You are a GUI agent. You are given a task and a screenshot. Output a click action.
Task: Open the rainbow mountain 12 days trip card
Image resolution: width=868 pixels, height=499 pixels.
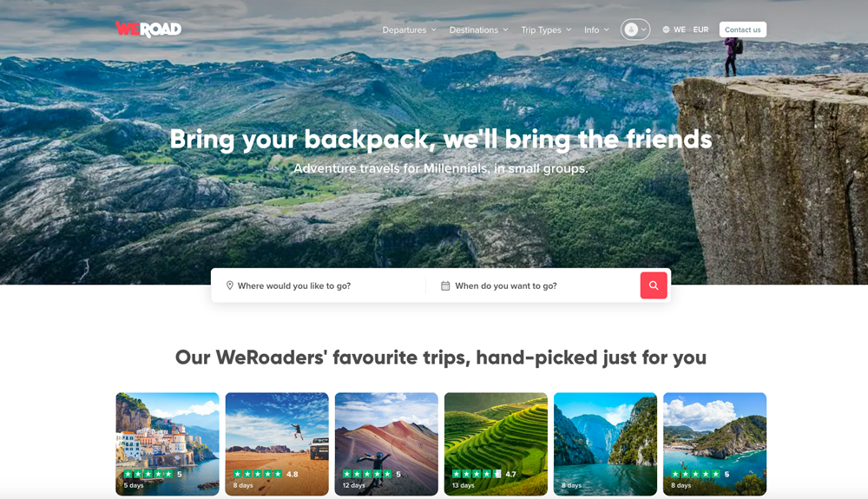pyautogui.click(x=386, y=444)
